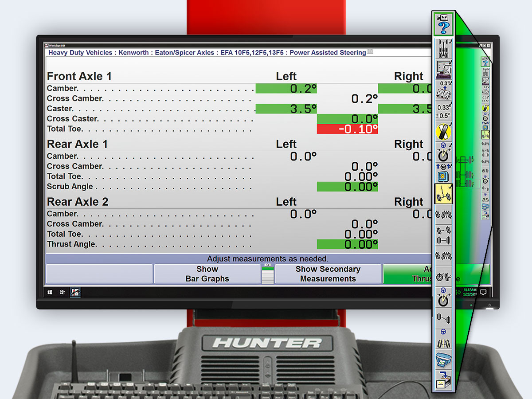Click the printer icon
The image size is (532, 399).
click(443, 360)
